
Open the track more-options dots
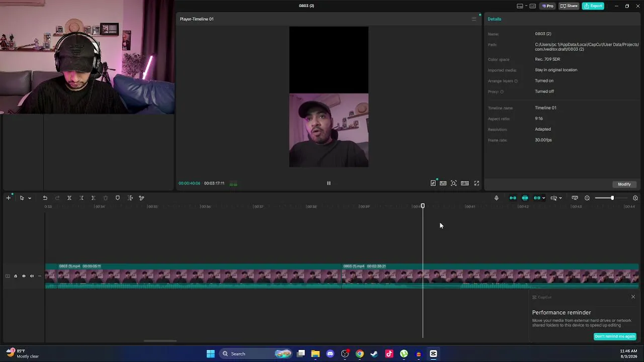[x=40, y=276]
